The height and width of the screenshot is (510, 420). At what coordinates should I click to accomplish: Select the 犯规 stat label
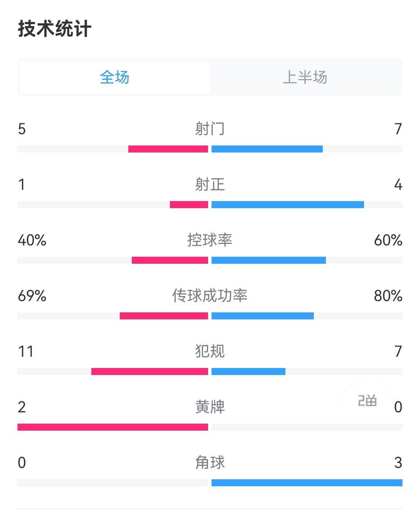pos(210,351)
